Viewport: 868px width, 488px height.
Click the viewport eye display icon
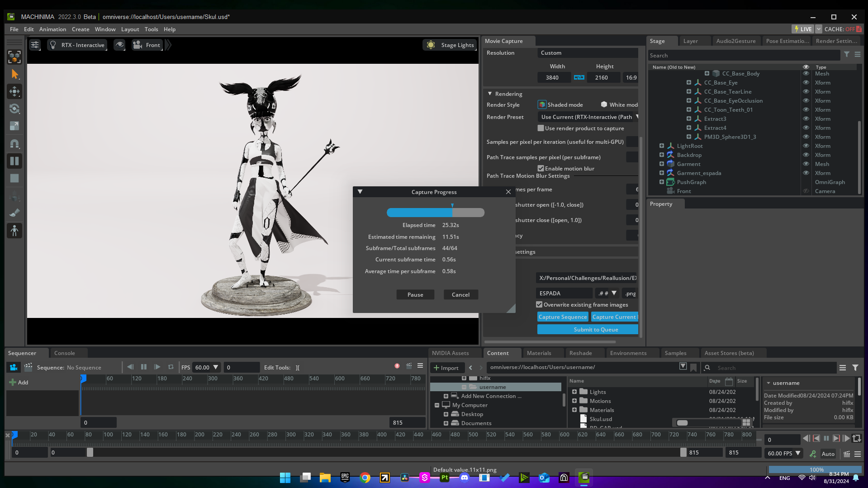coord(119,45)
